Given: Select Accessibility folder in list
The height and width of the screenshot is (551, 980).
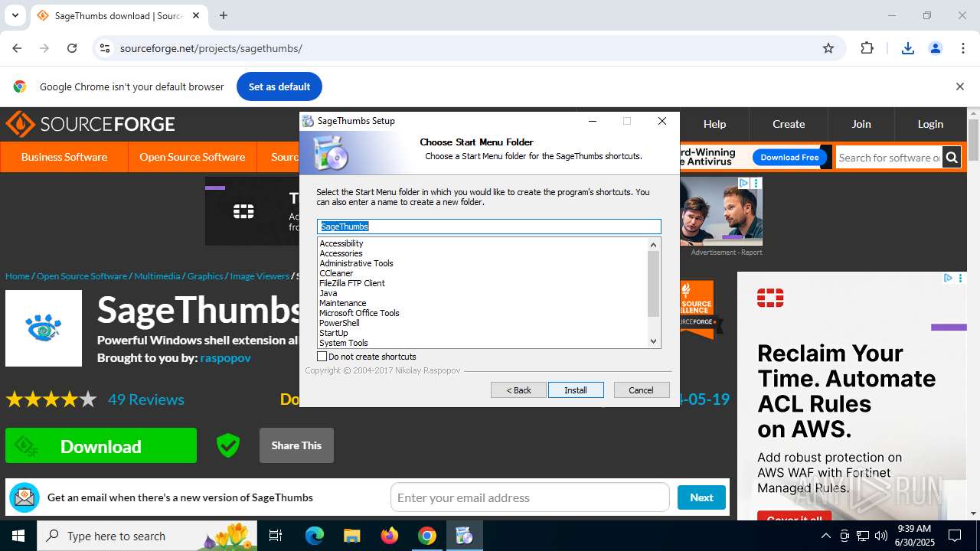Looking at the screenshot, I should point(341,243).
